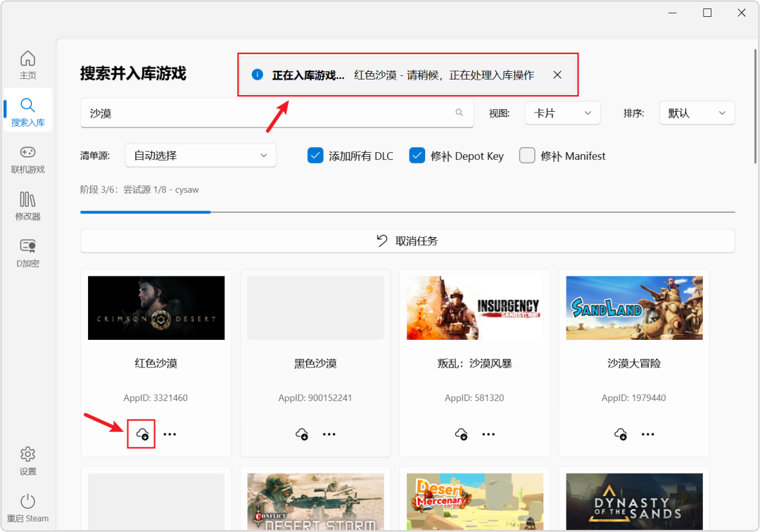Image resolution: width=760 pixels, height=532 pixels.
Task: Open more options for 沙漠大冒险
Action: pyautogui.click(x=648, y=434)
